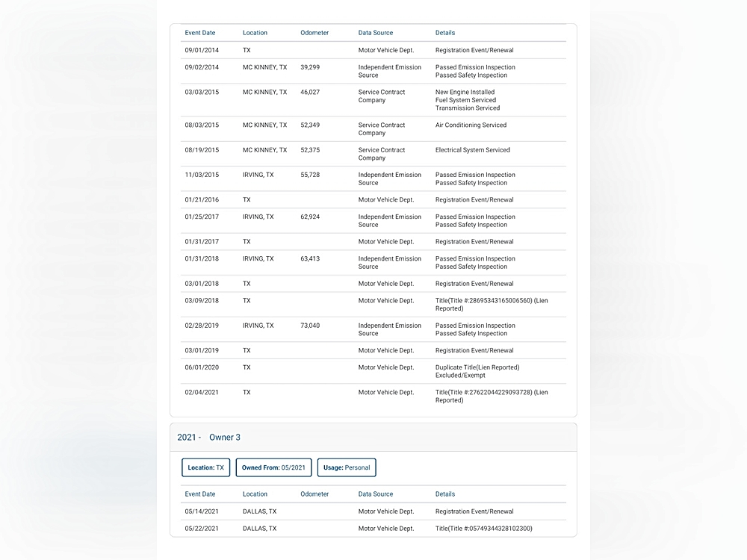Select the Duplicate Title(Lien Reported) entry

pyautogui.click(x=477, y=367)
